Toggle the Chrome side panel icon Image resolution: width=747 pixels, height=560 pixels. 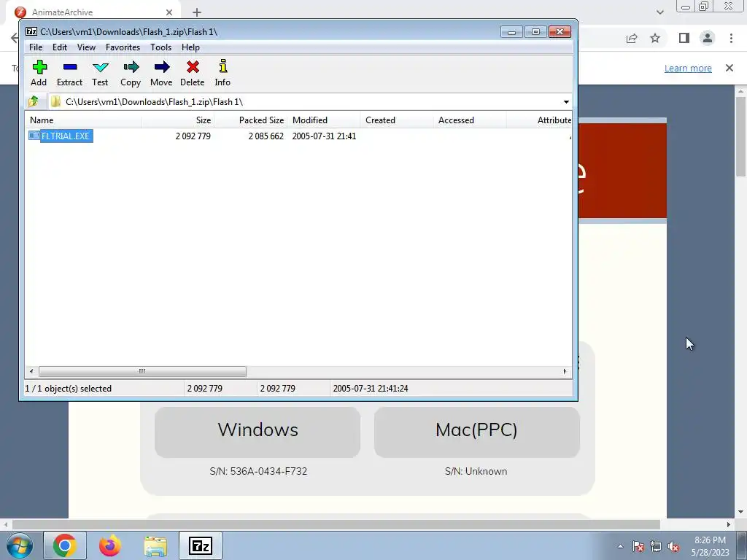pos(684,38)
